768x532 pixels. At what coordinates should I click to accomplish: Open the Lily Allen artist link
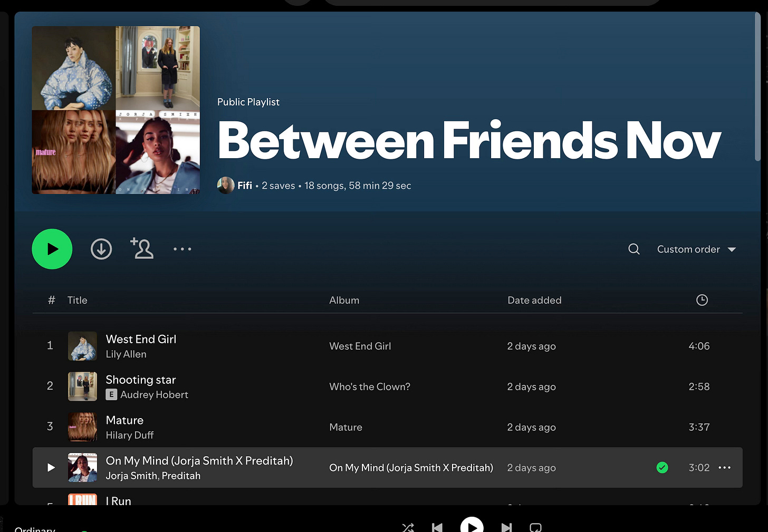coord(126,354)
